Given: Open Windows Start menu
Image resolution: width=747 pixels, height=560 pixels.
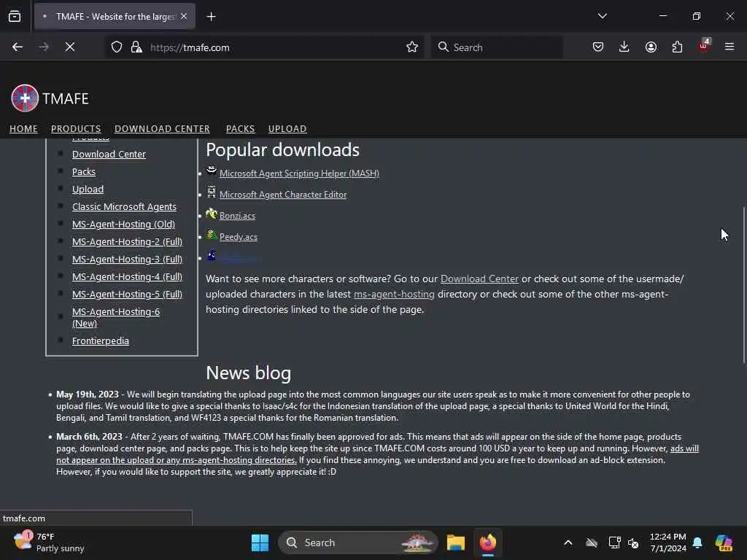Looking at the screenshot, I should pyautogui.click(x=260, y=542).
